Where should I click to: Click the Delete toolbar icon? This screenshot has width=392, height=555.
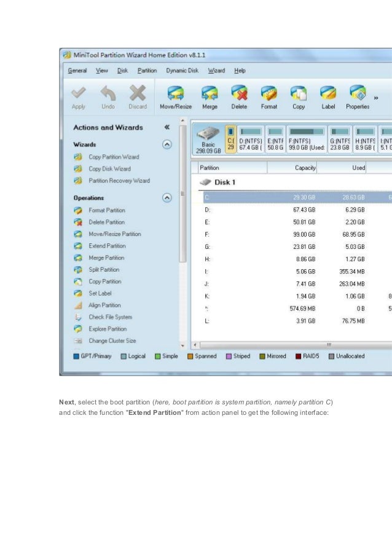coord(239,93)
